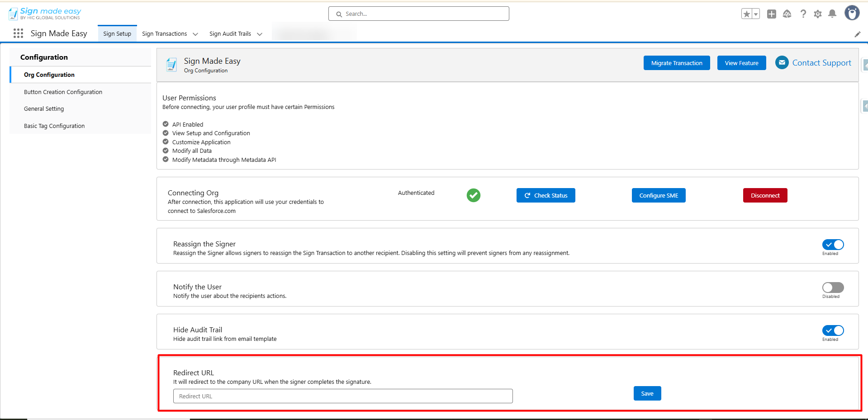Image resolution: width=868 pixels, height=420 pixels.
Task: Expand the Sign Transactions dropdown chevron
Action: coord(195,34)
